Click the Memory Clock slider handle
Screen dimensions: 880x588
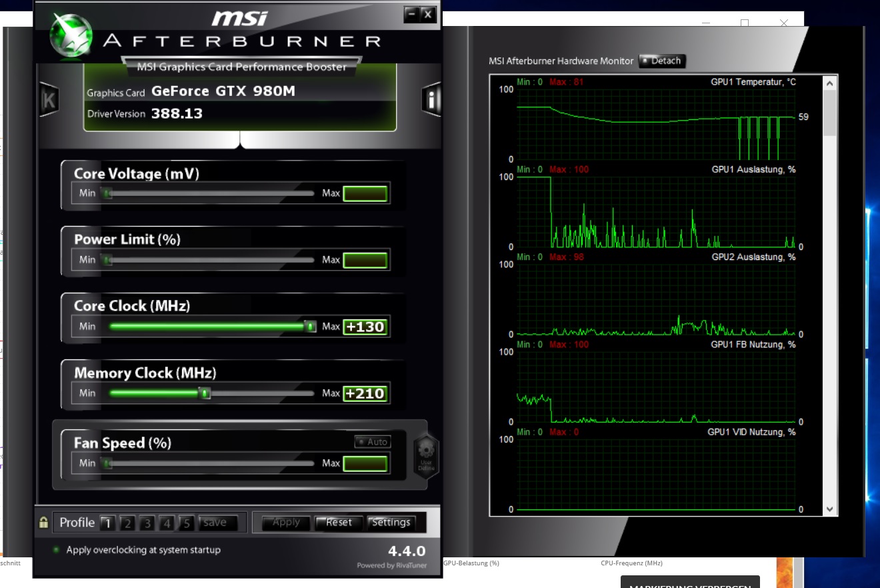205,393
